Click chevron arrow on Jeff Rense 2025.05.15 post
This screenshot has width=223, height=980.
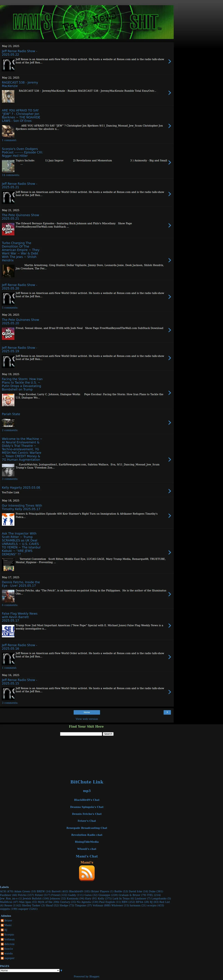click(x=170, y=692)
